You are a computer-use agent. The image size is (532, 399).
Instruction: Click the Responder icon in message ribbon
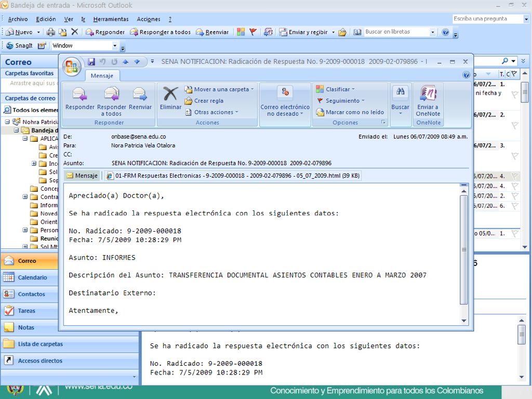coord(79,98)
